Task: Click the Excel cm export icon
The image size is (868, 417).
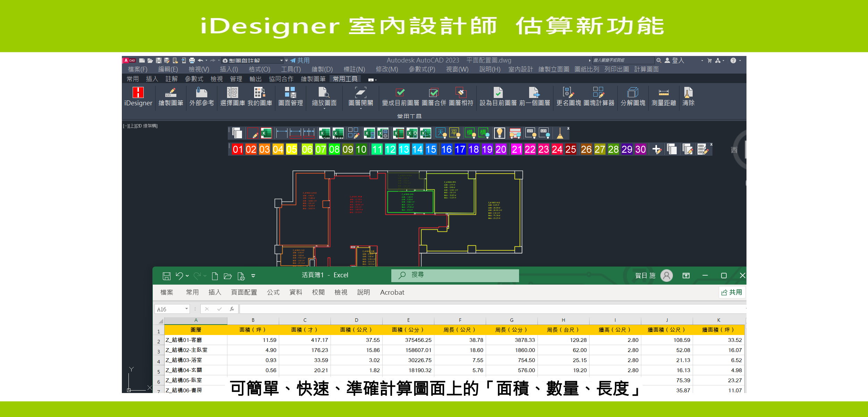Action: click(324, 133)
